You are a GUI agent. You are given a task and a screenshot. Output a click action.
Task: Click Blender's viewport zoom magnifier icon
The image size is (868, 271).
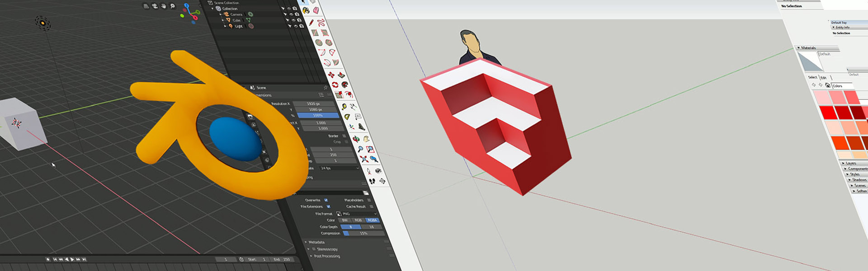coord(173,6)
